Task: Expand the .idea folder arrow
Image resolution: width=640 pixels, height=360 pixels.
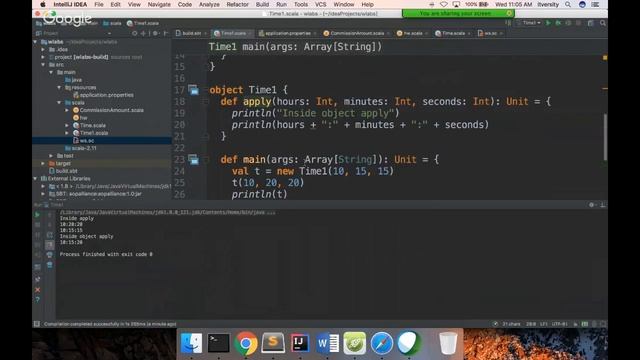Action: click(x=43, y=49)
